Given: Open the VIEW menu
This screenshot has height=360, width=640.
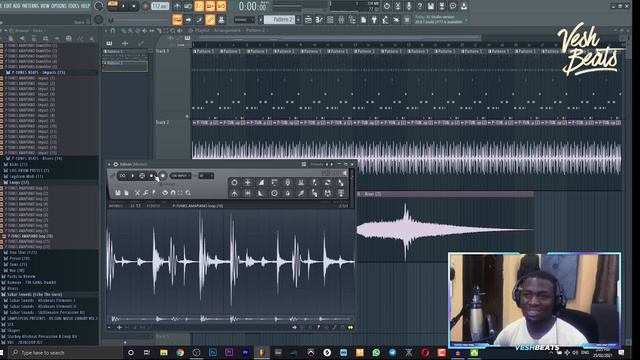Looking at the screenshot, I should click(46, 6).
